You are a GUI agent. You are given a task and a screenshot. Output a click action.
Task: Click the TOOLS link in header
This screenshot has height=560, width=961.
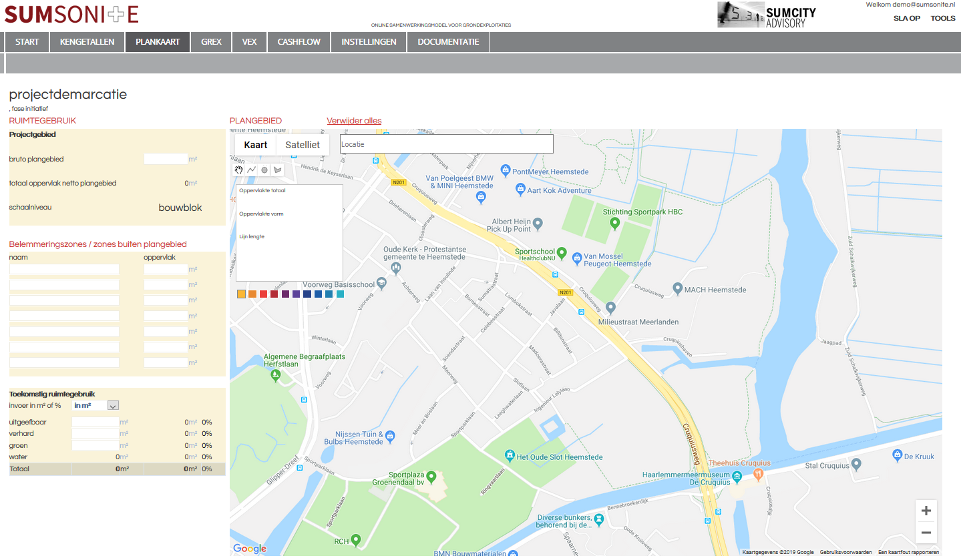(x=943, y=18)
